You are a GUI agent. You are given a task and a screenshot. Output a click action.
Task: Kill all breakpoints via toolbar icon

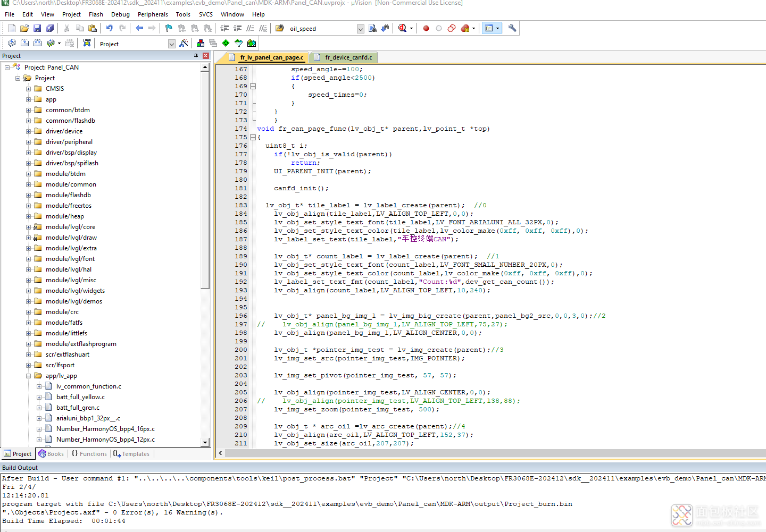(x=465, y=28)
